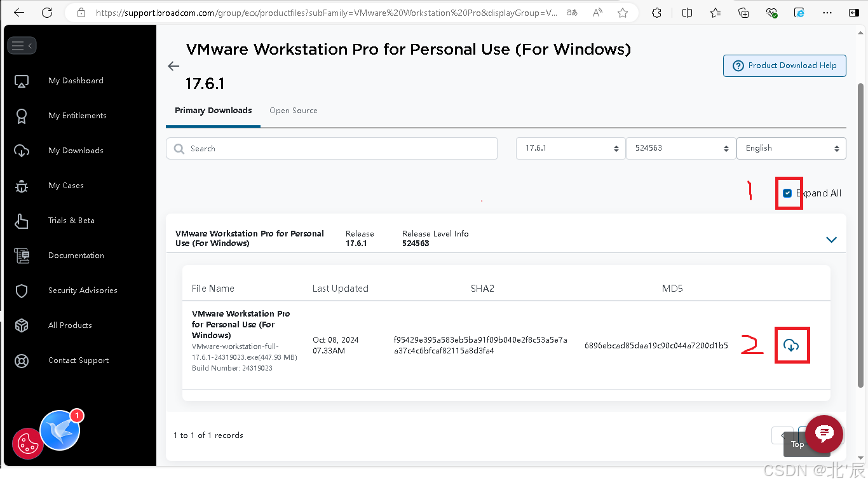Open My Entitlements in the sidebar
The height and width of the screenshot is (485, 868).
[78, 116]
